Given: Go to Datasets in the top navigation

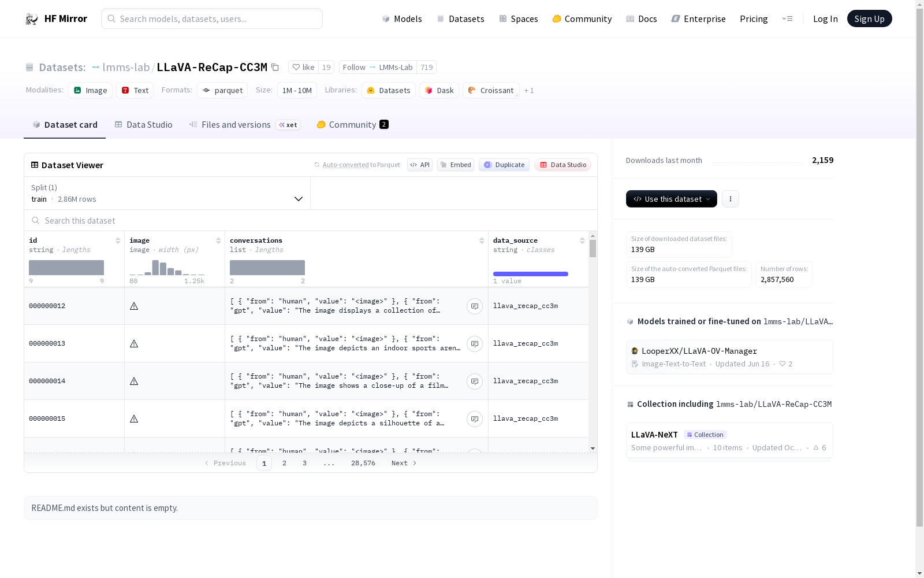Looking at the screenshot, I should 460,19.
